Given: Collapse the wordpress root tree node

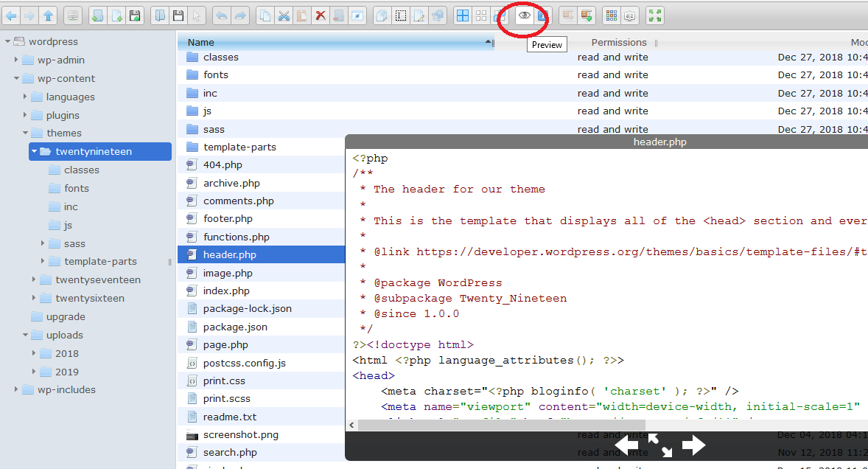Looking at the screenshot, I should coord(7,41).
